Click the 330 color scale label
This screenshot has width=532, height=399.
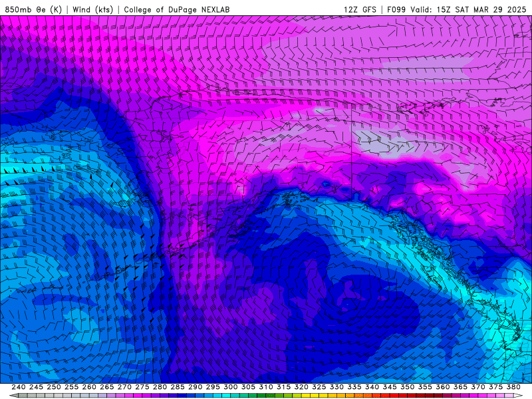pos(336,387)
